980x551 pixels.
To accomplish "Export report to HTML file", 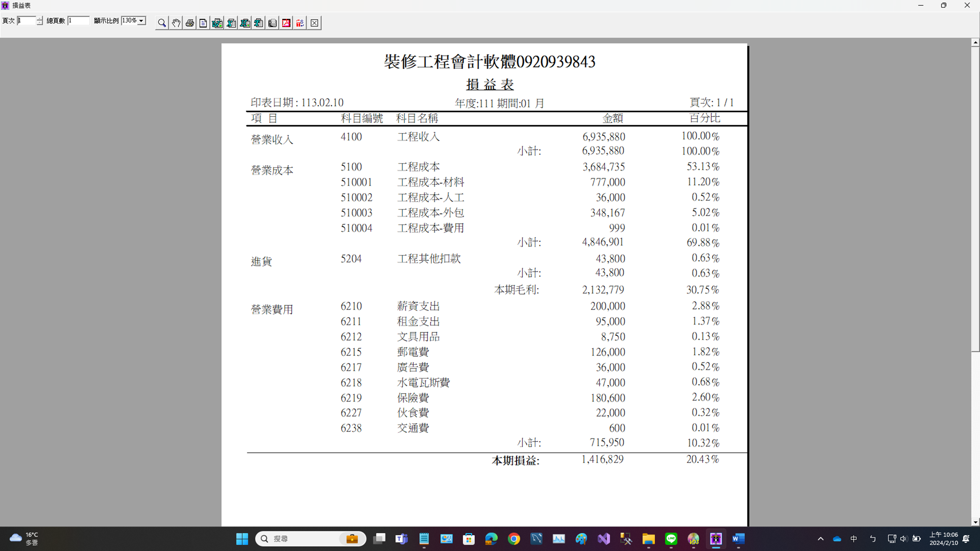I will point(245,23).
